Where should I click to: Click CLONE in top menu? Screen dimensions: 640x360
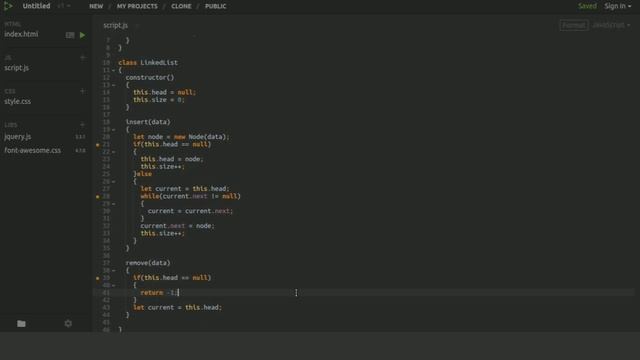coord(181,6)
